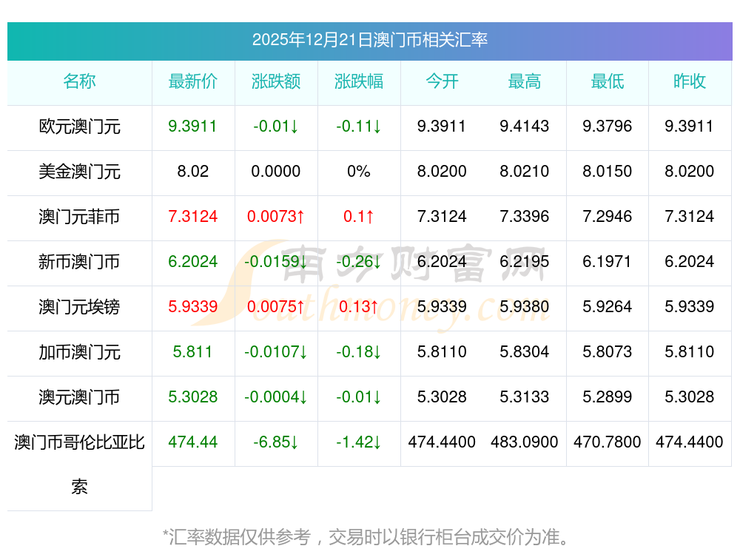Click the 澳元澳门币 row name
This screenshot has width=740, height=560.
pyautogui.click(x=79, y=397)
